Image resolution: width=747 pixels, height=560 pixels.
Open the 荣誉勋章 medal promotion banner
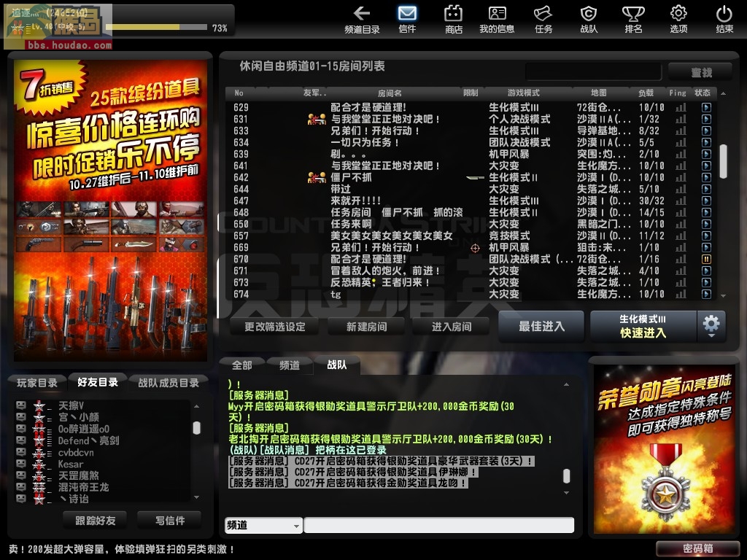(664, 449)
